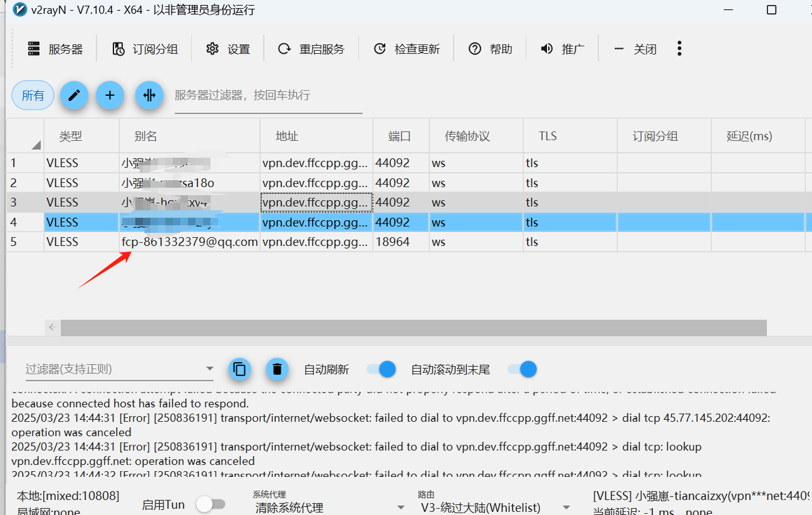Click the 推广 promotion button
812x515 pixels.
(562, 49)
